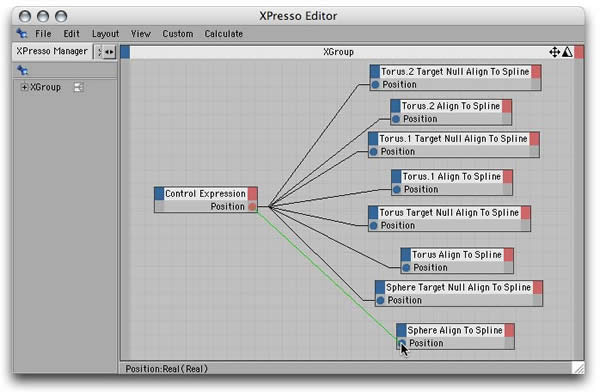600x392 pixels.
Task: Select the Torus.1 Target Null Align To Spline title
Action: click(x=454, y=138)
